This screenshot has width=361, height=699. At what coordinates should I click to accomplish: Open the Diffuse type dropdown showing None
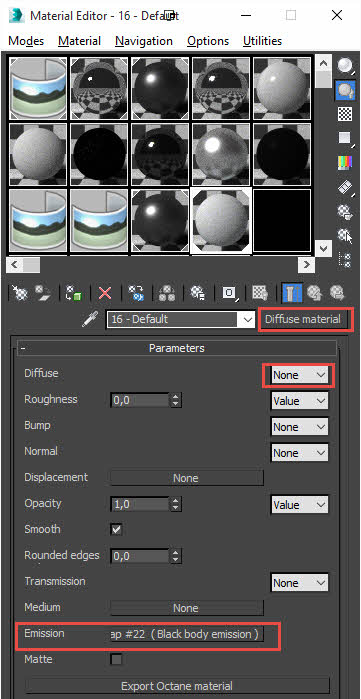pyautogui.click(x=299, y=375)
